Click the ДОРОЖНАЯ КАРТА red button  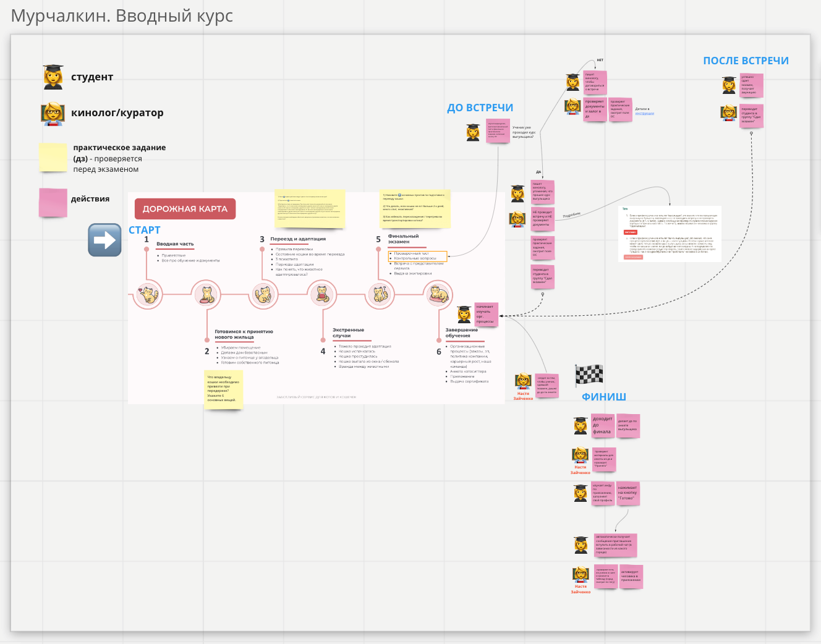(185, 209)
